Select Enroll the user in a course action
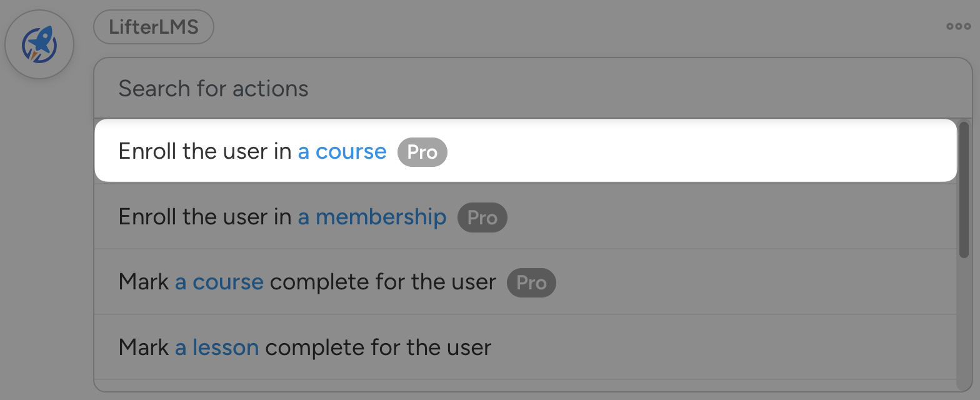980x400 pixels. click(x=625, y=151)
